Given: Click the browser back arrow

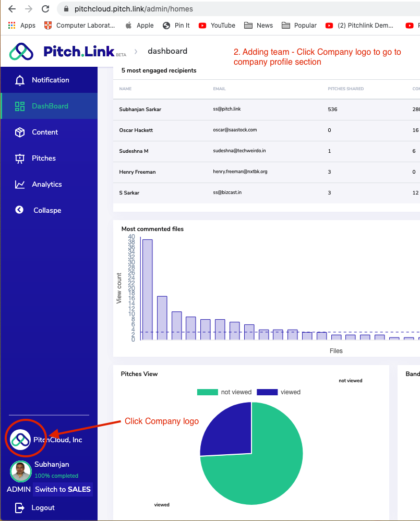Looking at the screenshot, I should [12, 9].
